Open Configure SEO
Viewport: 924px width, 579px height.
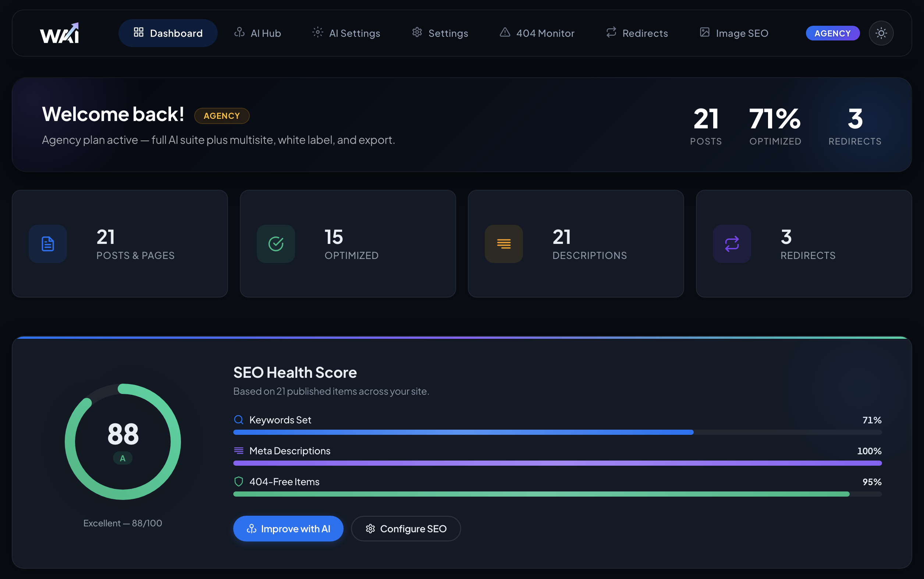406,529
